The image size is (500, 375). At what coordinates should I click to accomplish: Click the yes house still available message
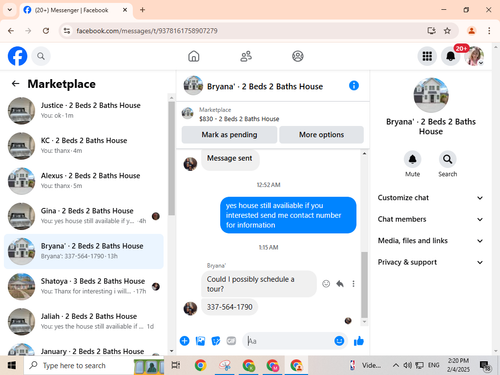[288, 215]
